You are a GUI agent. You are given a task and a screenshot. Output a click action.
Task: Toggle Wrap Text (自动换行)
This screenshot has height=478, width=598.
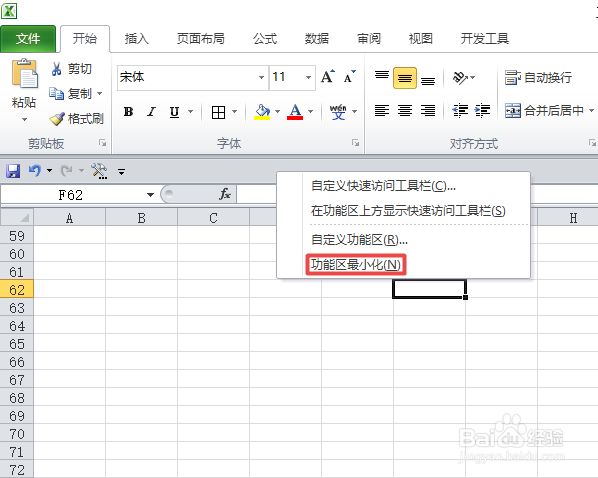pos(538,77)
